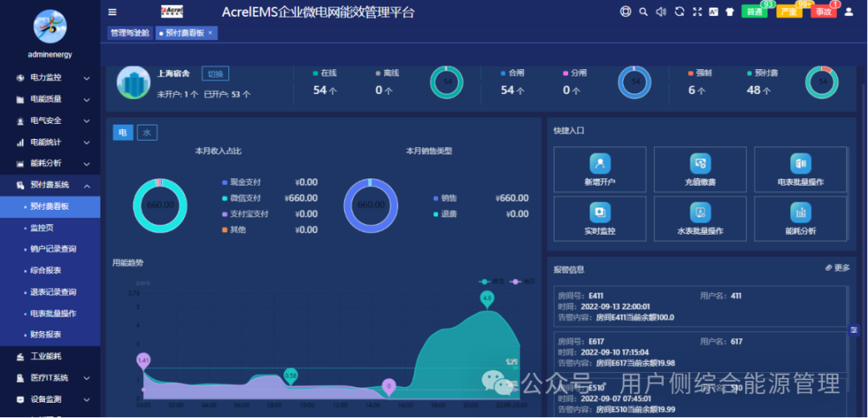Open 新增开户 quick entry icon
This screenshot has height=418, width=868.
click(600, 164)
